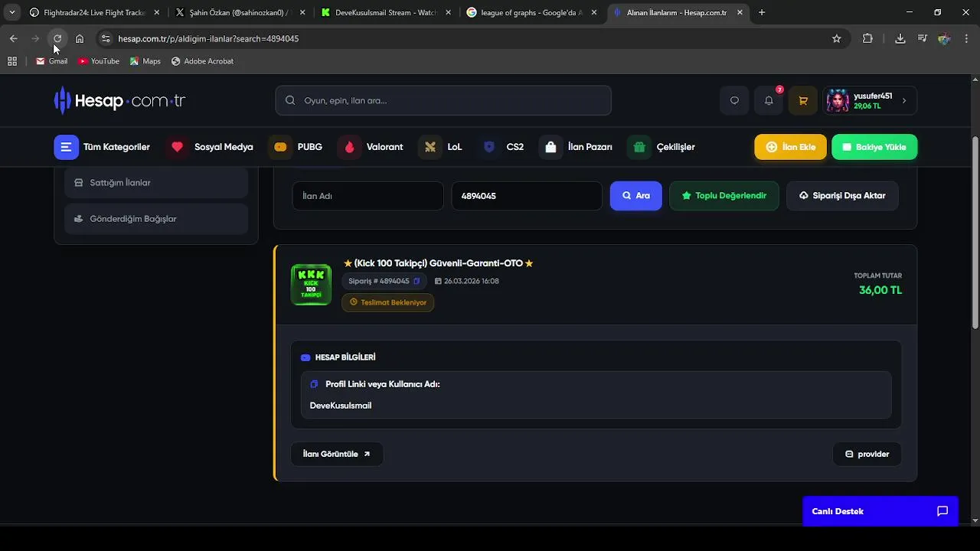Close the Flightradar24 tab
980x551 pixels.
pyautogui.click(x=156, y=13)
